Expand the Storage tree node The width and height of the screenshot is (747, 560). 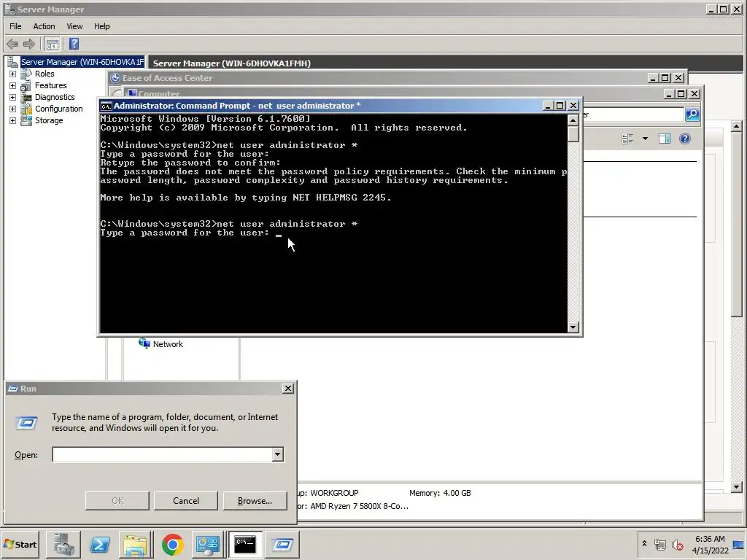pos(13,120)
